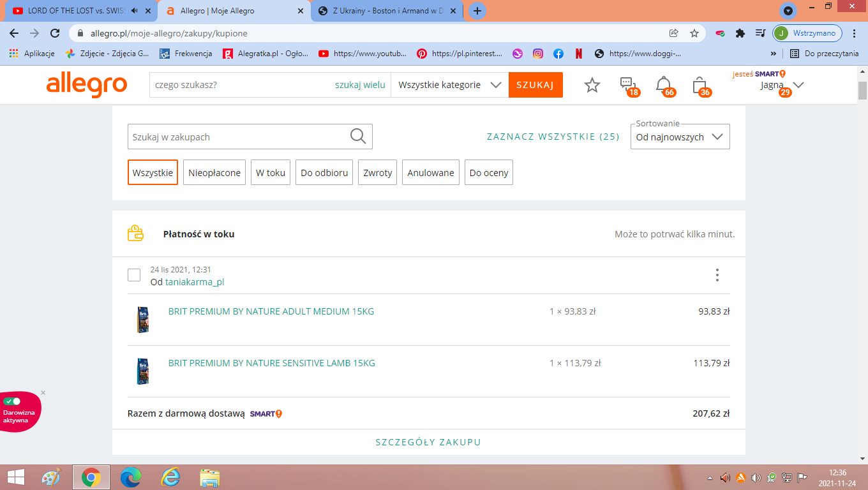The height and width of the screenshot is (490, 868).
Task: Click the Allegro logo
Action: click(87, 85)
